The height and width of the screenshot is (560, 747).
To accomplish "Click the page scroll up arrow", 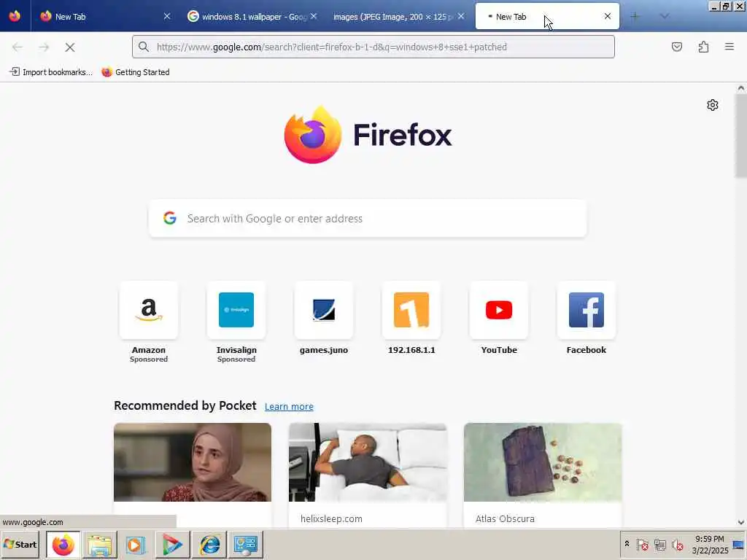I will (741, 88).
